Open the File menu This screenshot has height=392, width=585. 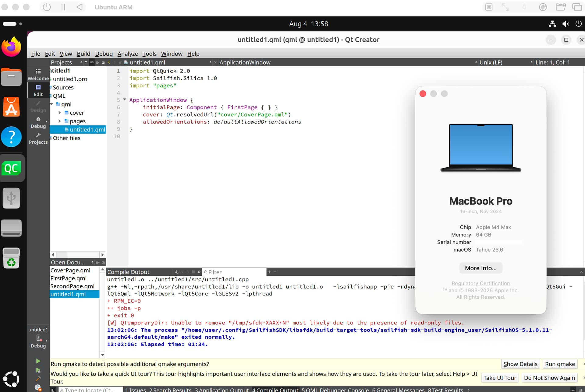[x=35, y=54]
